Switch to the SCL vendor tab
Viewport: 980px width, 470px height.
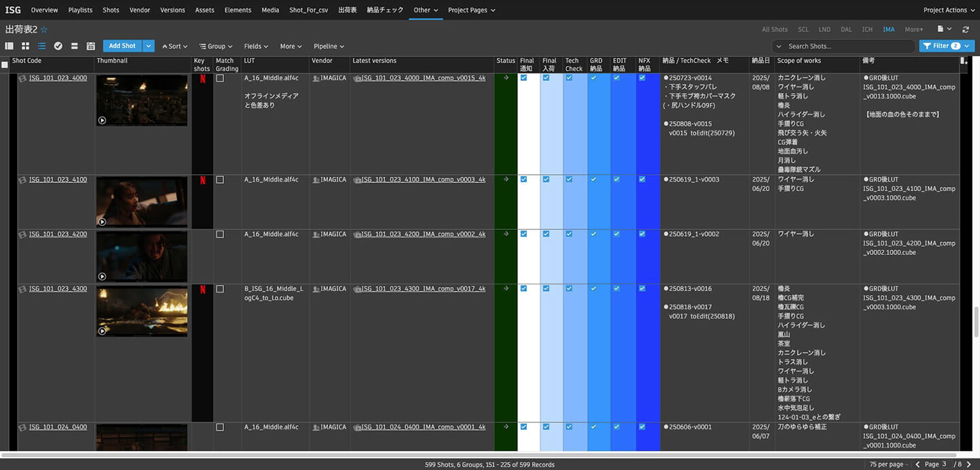pos(803,30)
